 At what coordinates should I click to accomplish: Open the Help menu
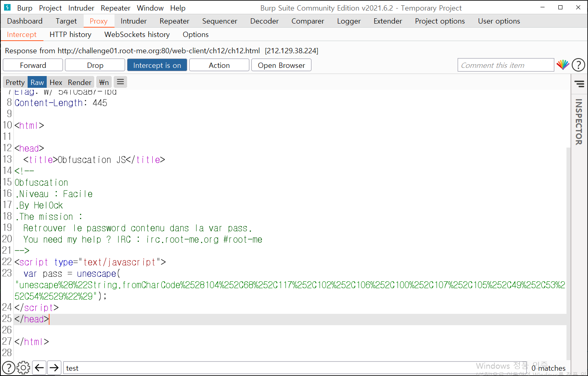(x=178, y=8)
